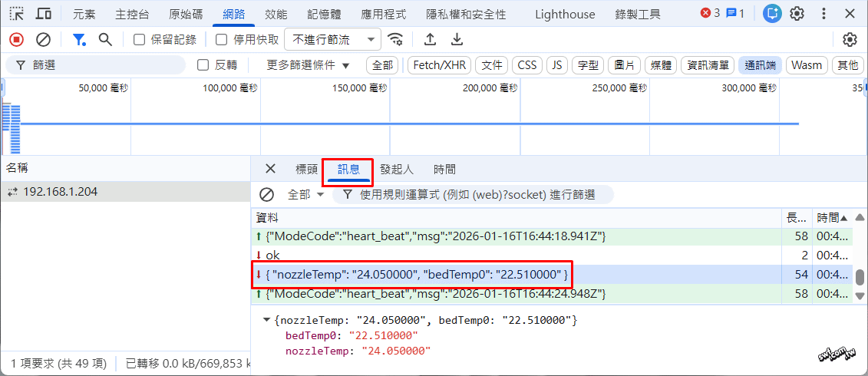Open the 不進行節流 throttling dropdown
The height and width of the screenshot is (376, 868).
[333, 39]
